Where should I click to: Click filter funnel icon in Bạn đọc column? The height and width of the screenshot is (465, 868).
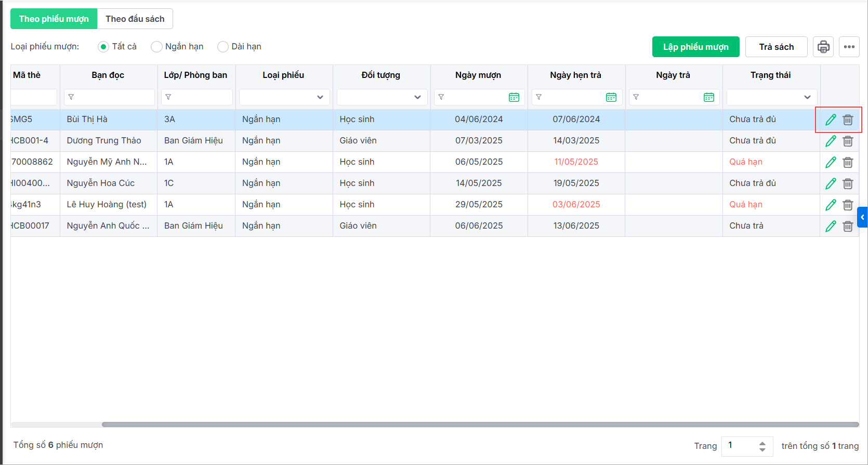pos(71,97)
